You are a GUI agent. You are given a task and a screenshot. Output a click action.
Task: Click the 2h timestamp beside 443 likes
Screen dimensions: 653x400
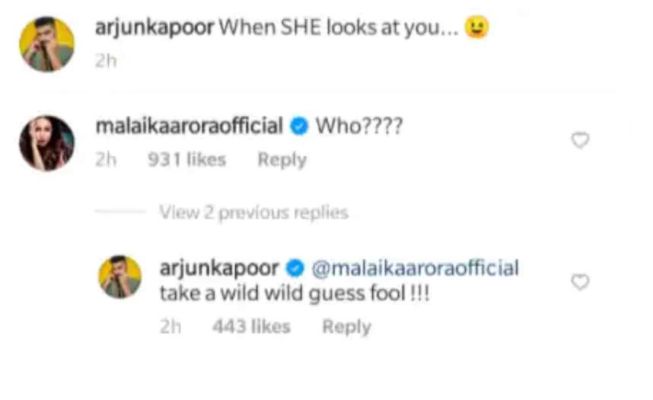coord(171,326)
